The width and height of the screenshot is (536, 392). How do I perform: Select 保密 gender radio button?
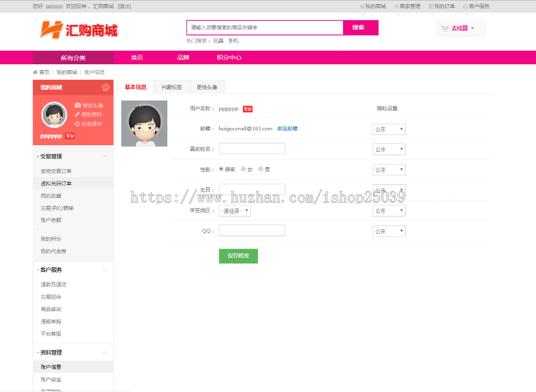click(x=221, y=169)
